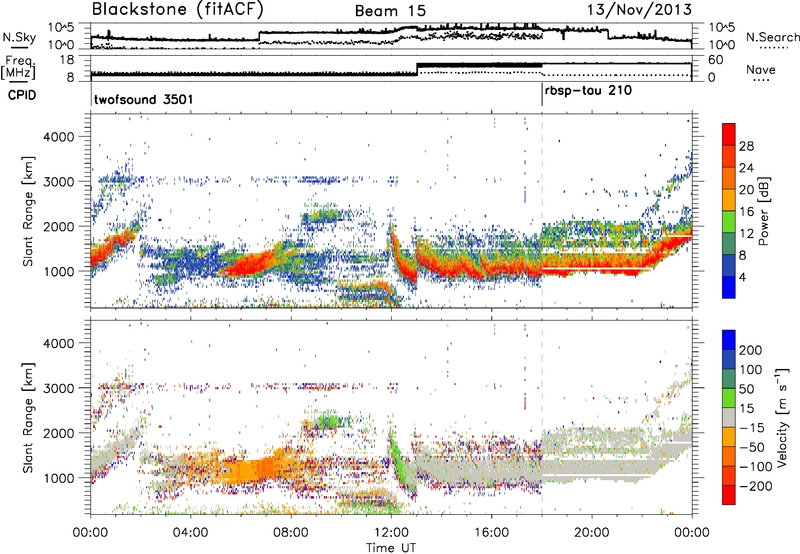Click the '3000' tick on the velocity panel axis
Image resolution: width=800 pixels, height=554 pixels.
pos(58,388)
